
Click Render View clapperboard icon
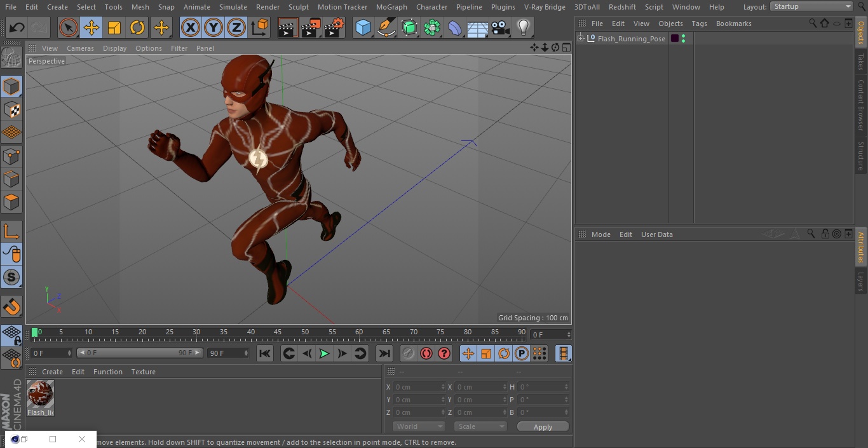[x=288, y=27]
